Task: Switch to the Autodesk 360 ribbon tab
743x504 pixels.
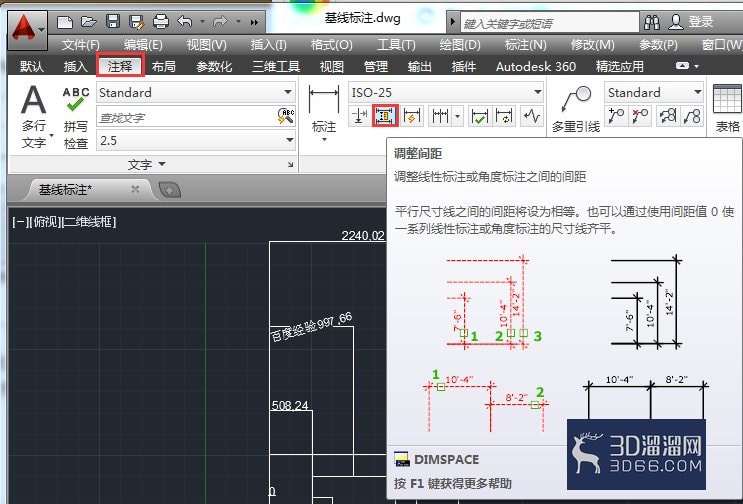Action: click(536, 66)
